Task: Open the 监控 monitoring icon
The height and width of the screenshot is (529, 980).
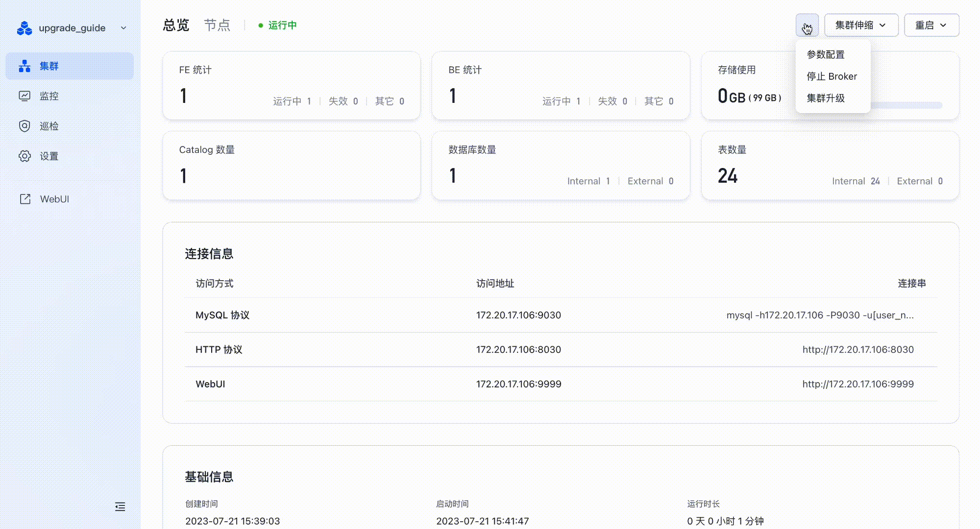Action: click(24, 96)
